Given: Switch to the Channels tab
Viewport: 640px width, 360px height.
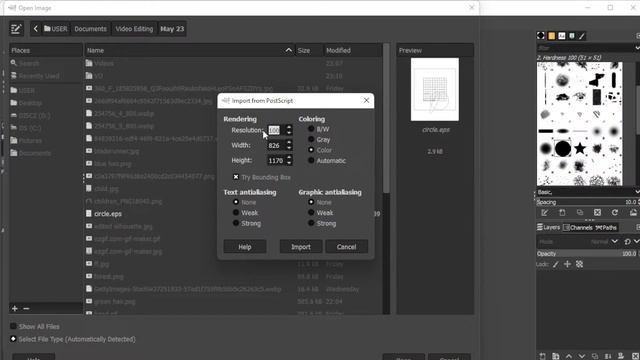Looking at the screenshot, I should 577,227.
